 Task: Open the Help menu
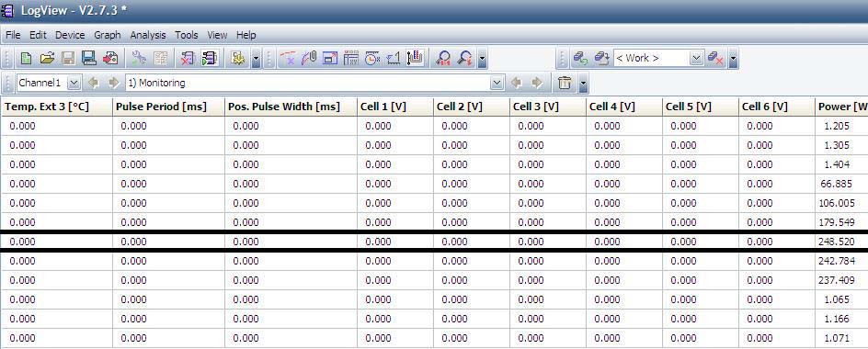(246, 35)
